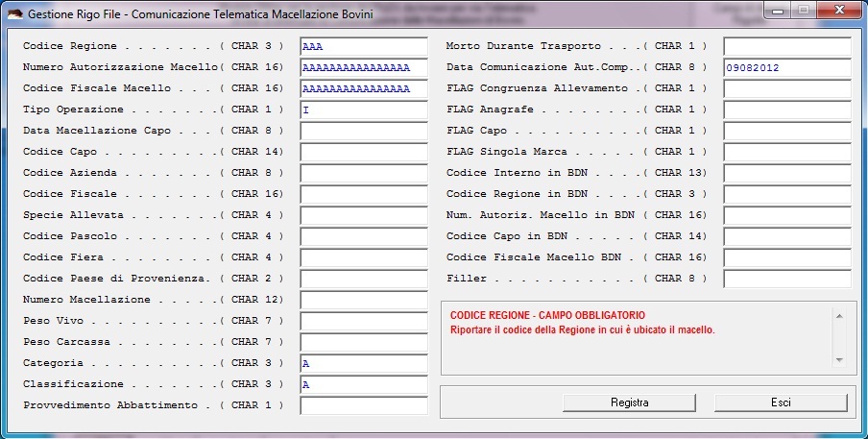Focus the Classificazione field

tap(364, 385)
